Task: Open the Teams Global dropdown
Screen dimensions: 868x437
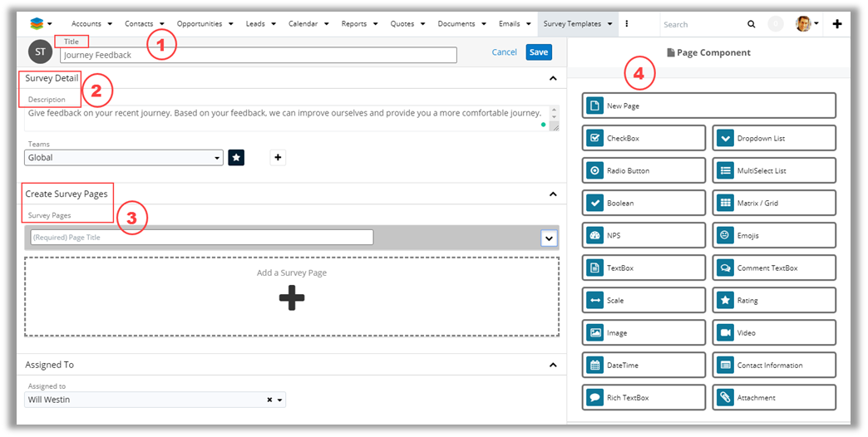Action: coord(125,158)
